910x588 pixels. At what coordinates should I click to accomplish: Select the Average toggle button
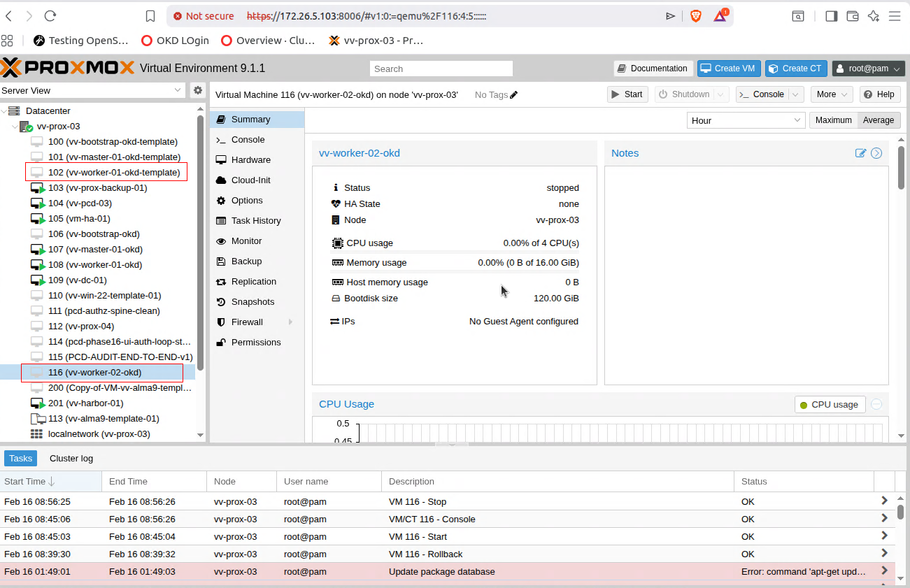click(x=878, y=120)
